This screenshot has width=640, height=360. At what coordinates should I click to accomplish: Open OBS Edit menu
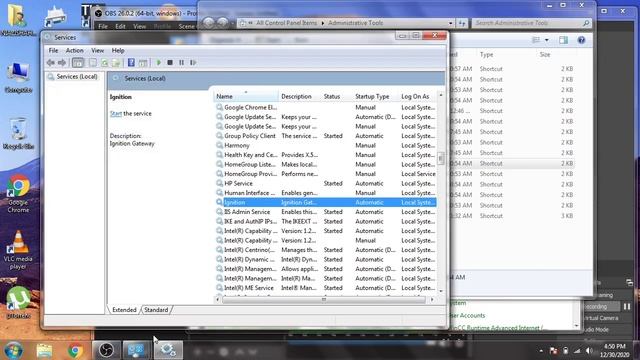pos(120,26)
